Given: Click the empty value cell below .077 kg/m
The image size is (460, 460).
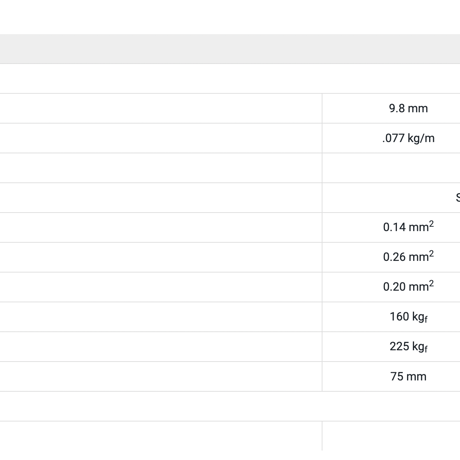Looking at the screenshot, I should coord(391,168).
